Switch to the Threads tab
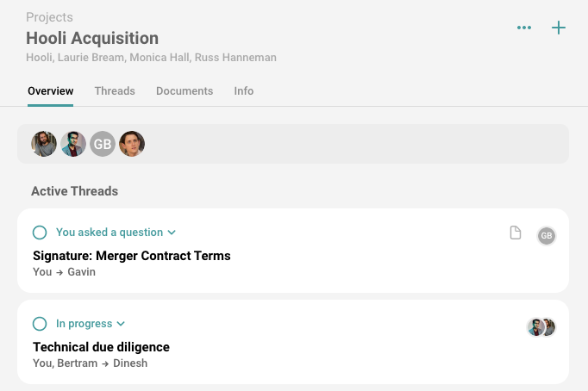Viewport: 588px width, 391px height. [115, 91]
